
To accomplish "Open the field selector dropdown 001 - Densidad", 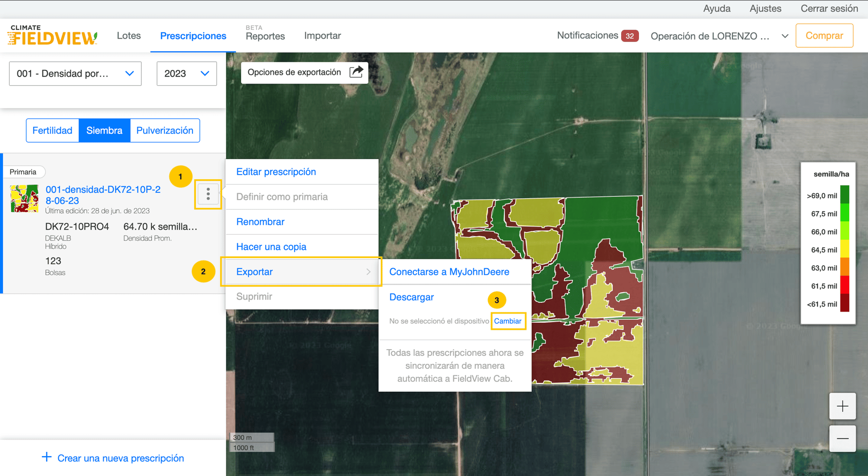I will click(75, 74).
